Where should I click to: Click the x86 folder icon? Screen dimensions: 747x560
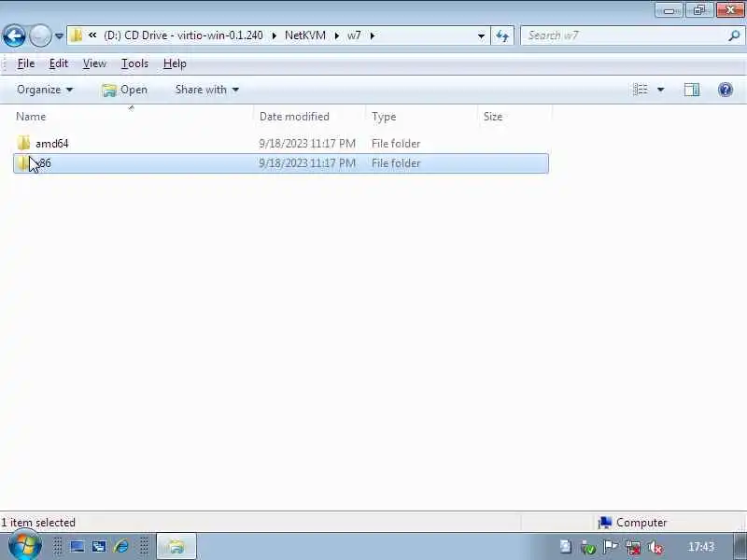click(x=22, y=163)
